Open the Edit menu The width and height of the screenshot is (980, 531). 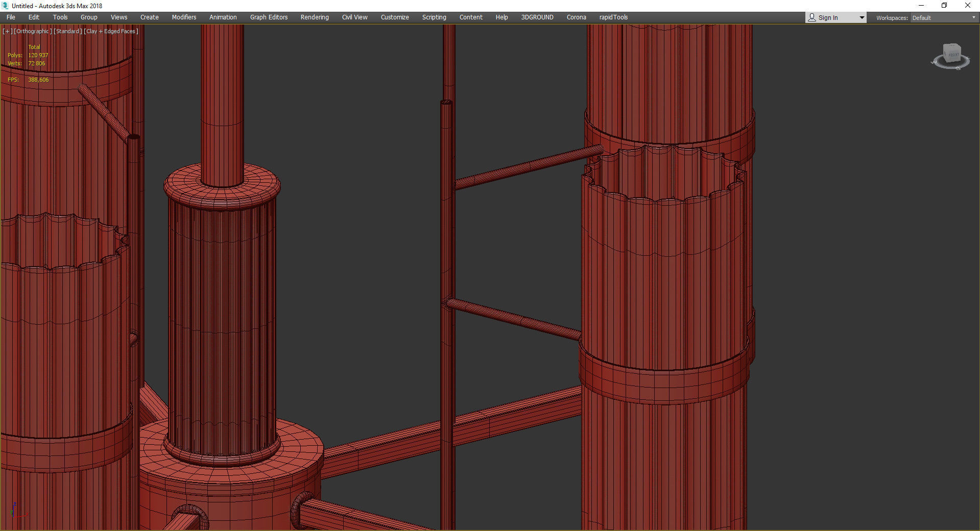34,17
